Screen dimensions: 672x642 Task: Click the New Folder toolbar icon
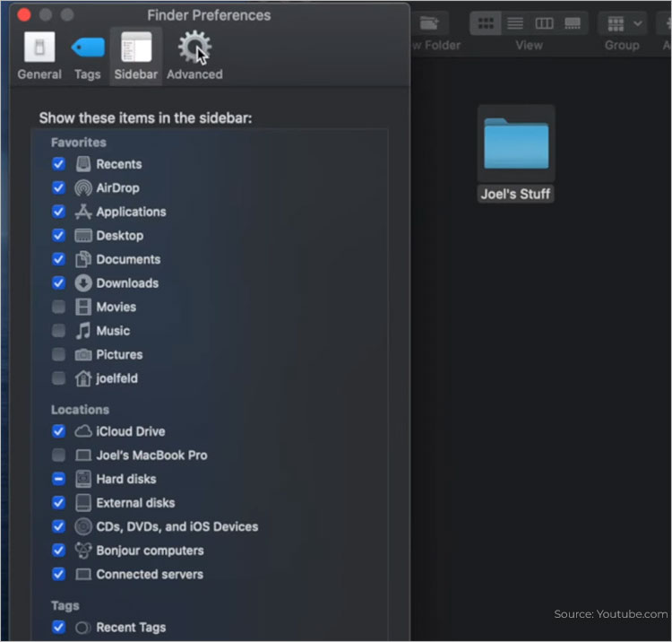(429, 22)
